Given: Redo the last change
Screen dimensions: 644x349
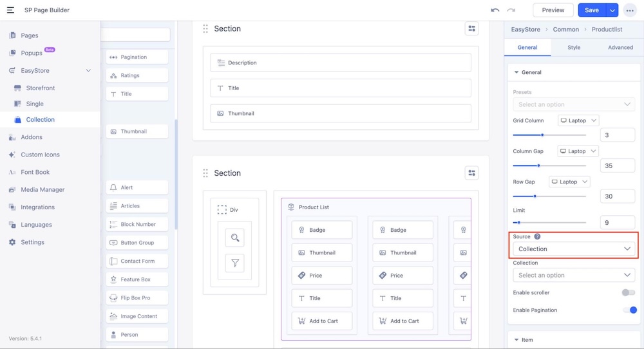Looking at the screenshot, I should click(511, 10).
